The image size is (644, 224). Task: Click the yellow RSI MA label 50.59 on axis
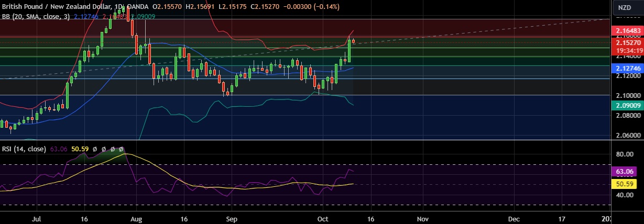click(624, 184)
